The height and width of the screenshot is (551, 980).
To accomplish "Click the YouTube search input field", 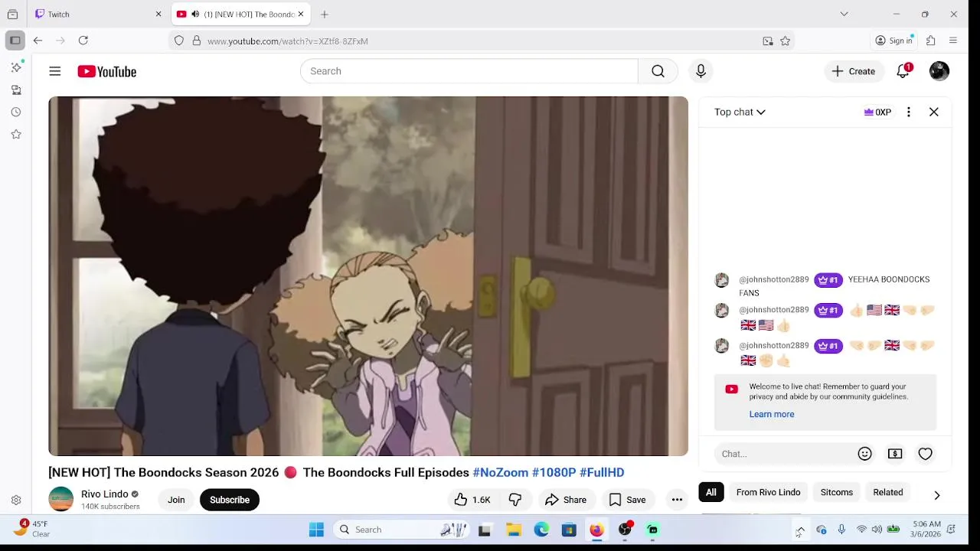I will pyautogui.click(x=469, y=71).
